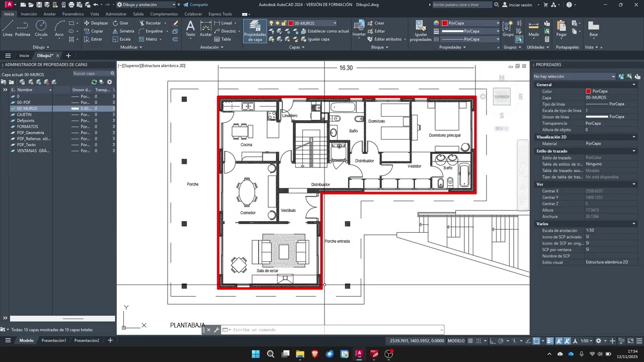This screenshot has height=362, width=644.
Task: Select the Texto annotation tool
Action: pos(190,29)
